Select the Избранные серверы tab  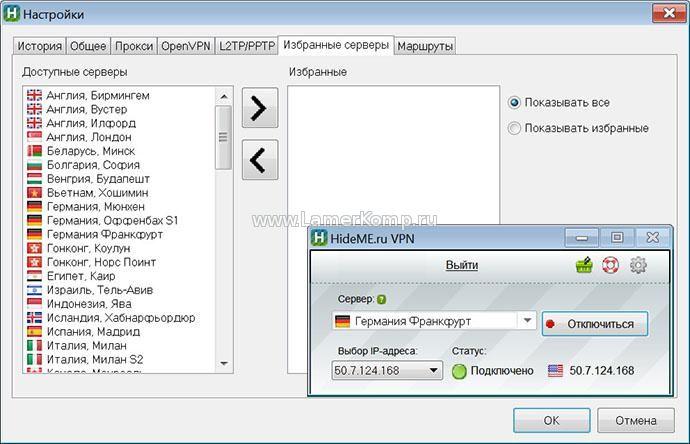pos(336,45)
